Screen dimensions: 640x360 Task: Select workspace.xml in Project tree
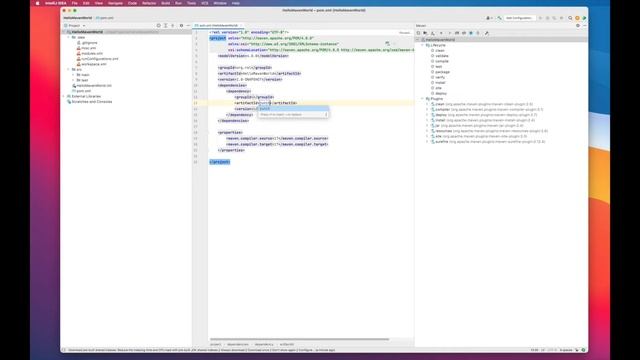pos(91,64)
